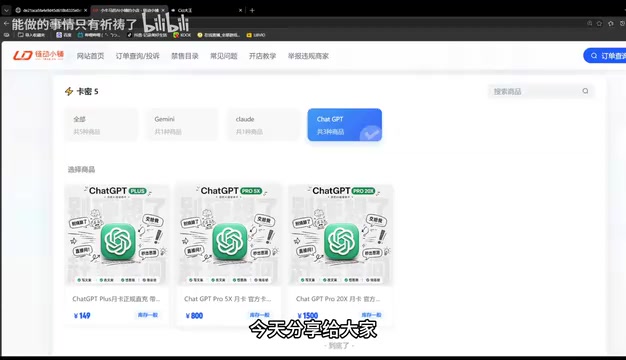Open the LIBVIO bookmark

coord(256,35)
